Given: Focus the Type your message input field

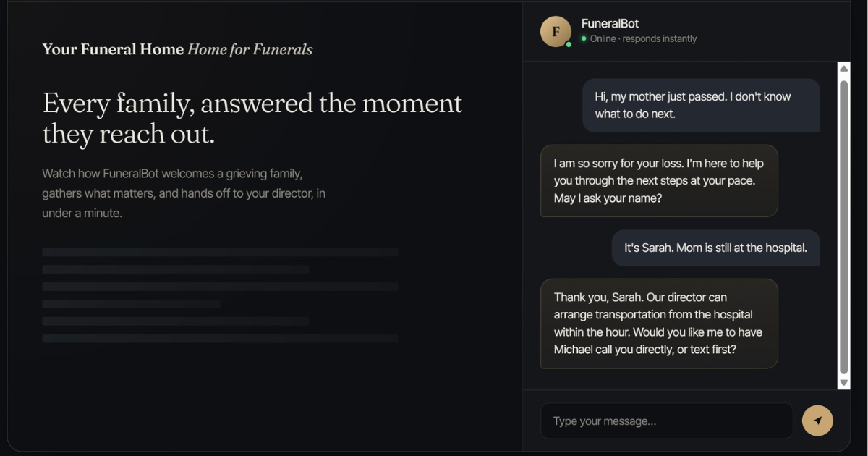Looking at the screenshot, I should (x=667, y=421).
